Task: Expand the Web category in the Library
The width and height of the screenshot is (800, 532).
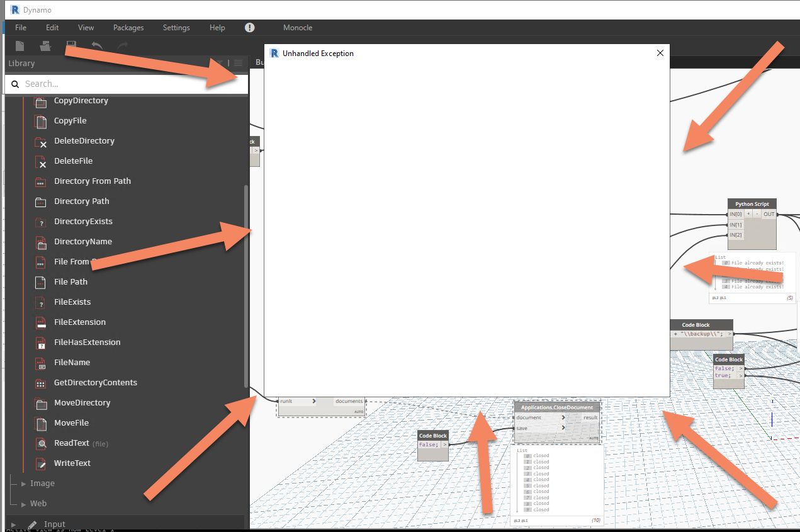Action: tap(38, 503)
